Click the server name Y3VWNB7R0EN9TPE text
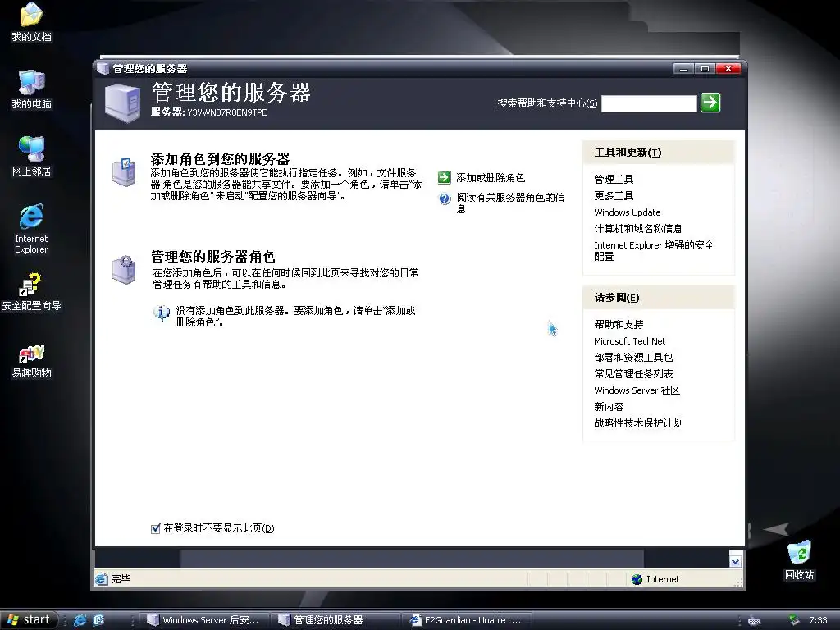The width and height of the screenshot is (840, 630). [226, 112]
